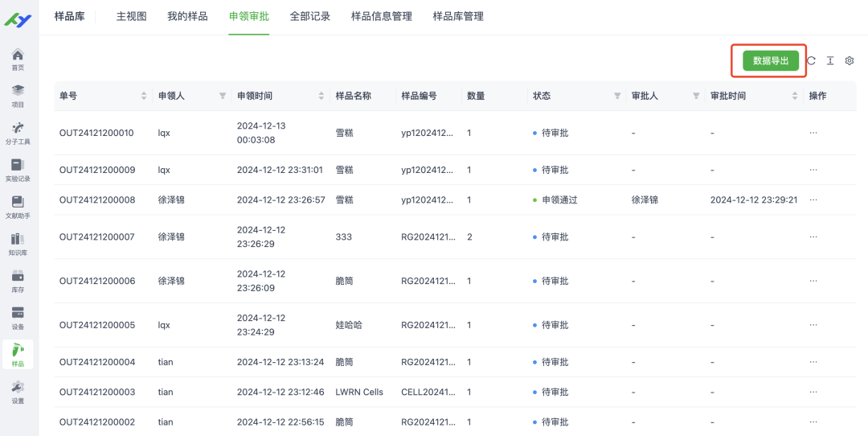This screenshot has height=436, width=868.
Task: Click the 样品编号 column header
Action: tap(419, 96)
